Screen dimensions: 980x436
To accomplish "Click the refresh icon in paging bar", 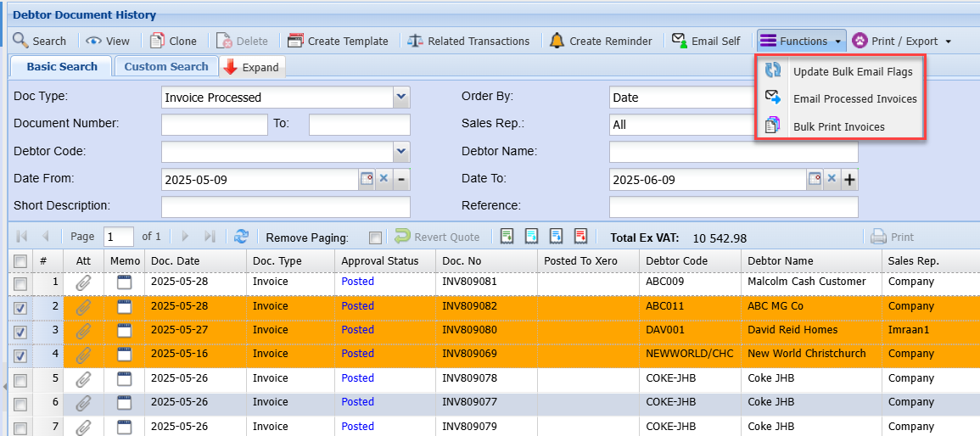I will click(x=242, y=237).
